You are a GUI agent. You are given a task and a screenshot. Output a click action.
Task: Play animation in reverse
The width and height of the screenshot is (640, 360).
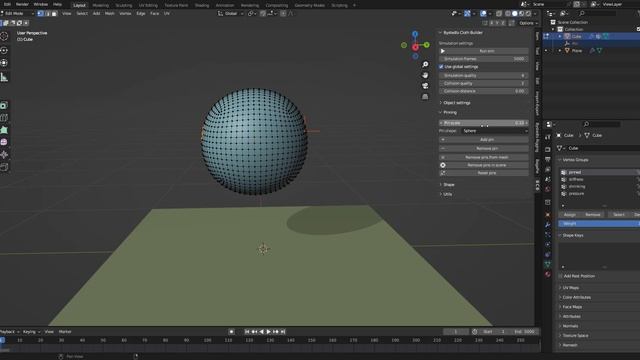tap(261, 332)
